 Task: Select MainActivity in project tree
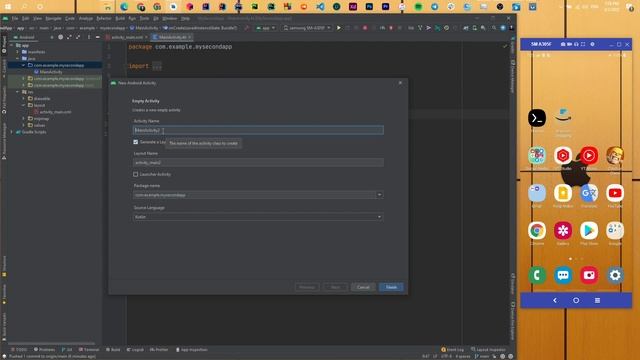pos(51,72)
